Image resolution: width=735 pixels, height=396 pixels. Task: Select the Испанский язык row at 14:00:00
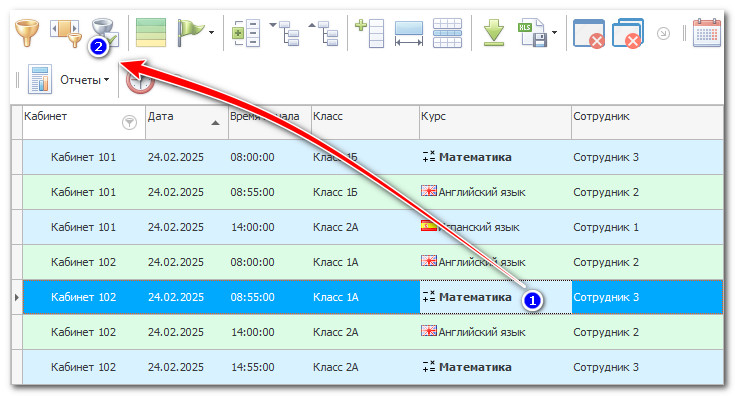coord(373,227)
